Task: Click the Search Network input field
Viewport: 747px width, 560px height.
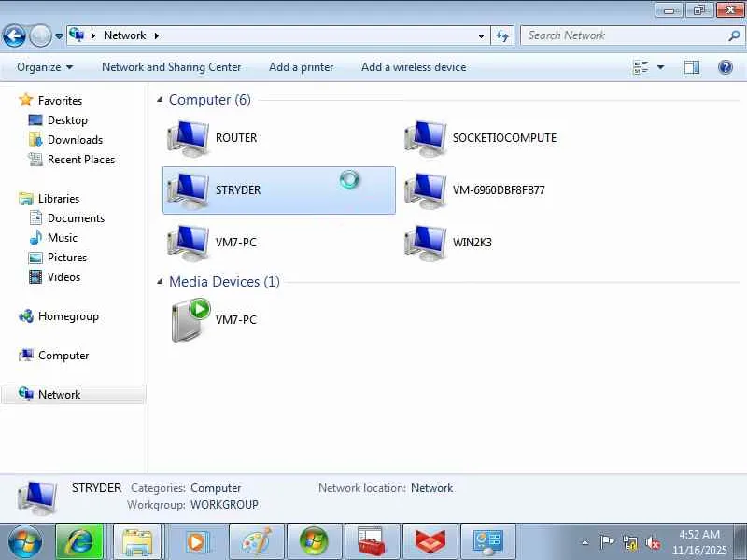Action: coord(624,35)
